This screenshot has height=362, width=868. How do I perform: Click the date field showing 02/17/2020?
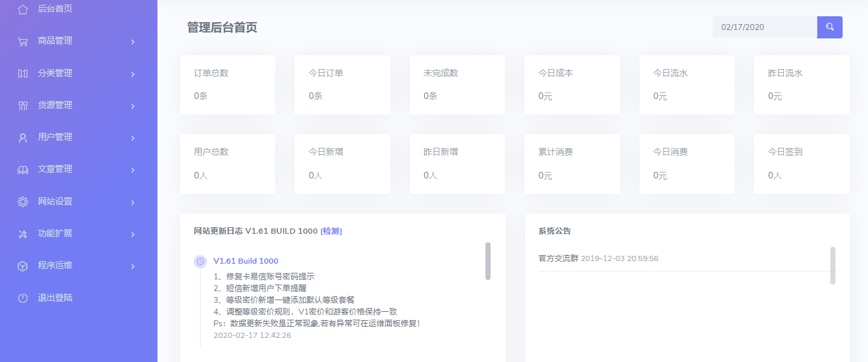pyautogui.click(x=764, y=27)
